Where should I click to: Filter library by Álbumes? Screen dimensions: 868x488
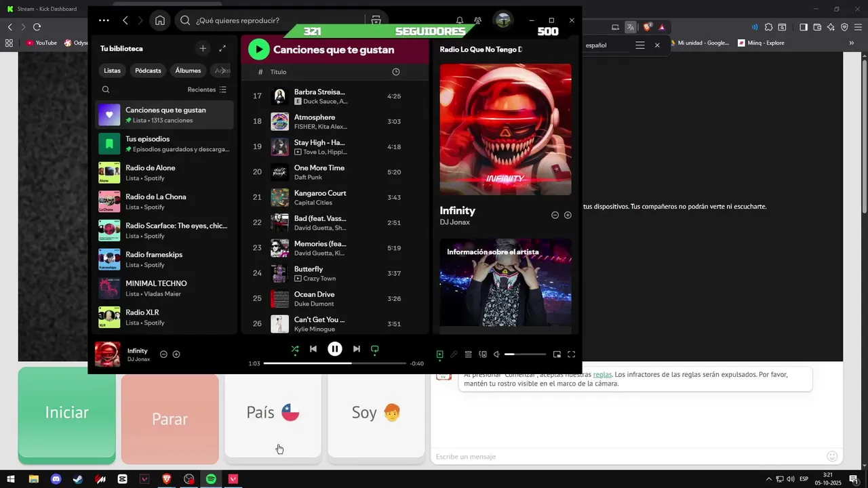coord(188,70)
